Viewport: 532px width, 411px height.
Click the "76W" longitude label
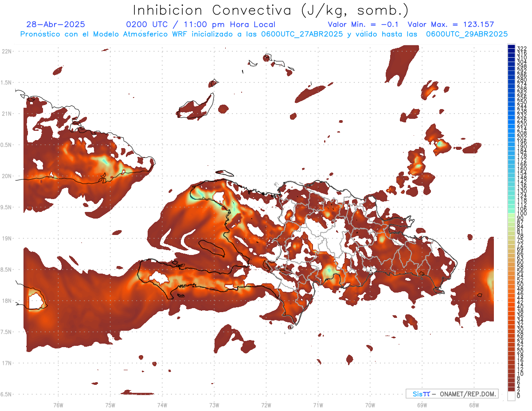[58, 405]
